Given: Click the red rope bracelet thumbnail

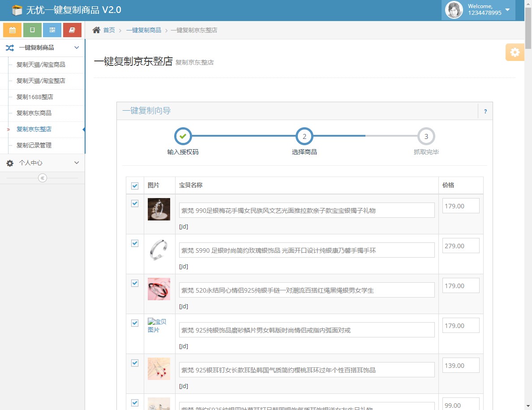Looking at the screenshot, I should (159, 289).
